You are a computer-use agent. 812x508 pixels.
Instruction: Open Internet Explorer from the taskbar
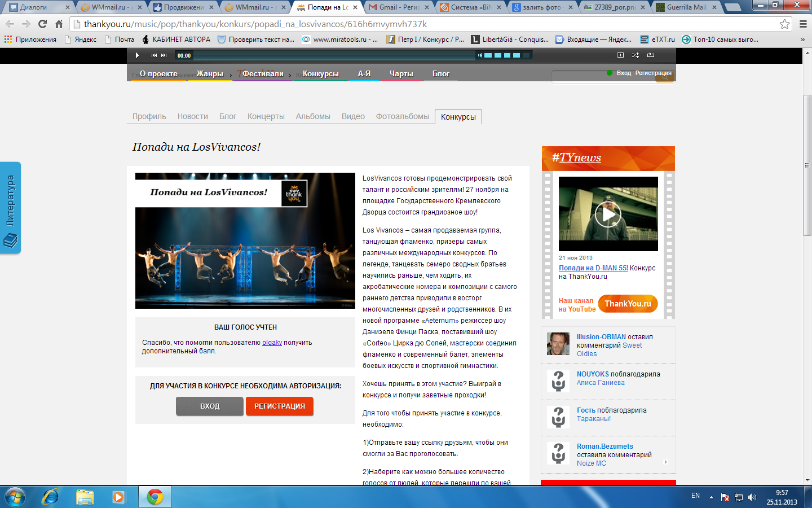point(51,497)
